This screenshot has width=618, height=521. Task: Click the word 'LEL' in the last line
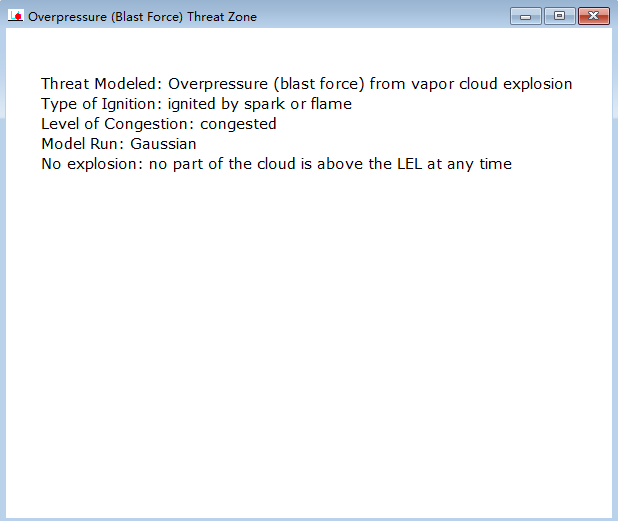[x=410, y=164]
